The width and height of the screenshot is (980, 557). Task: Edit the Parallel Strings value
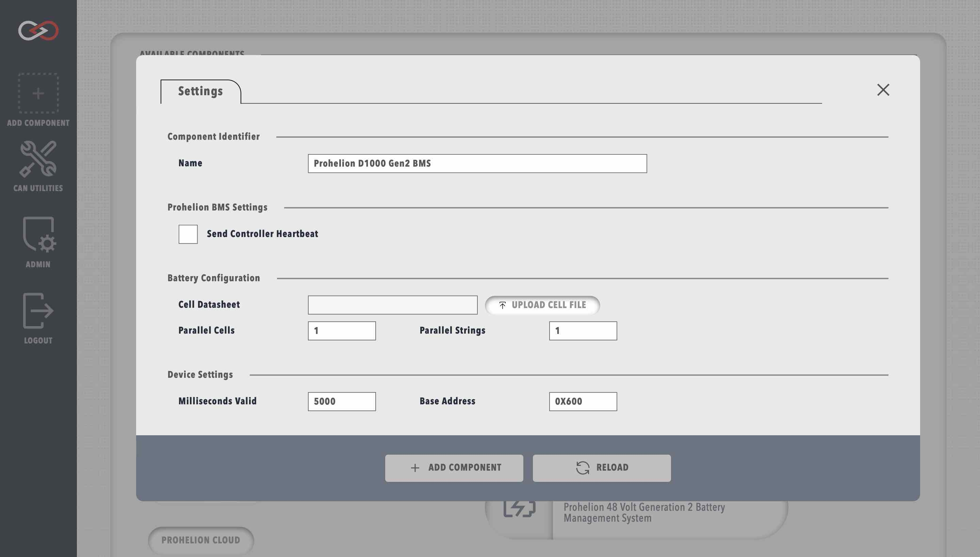583,331
